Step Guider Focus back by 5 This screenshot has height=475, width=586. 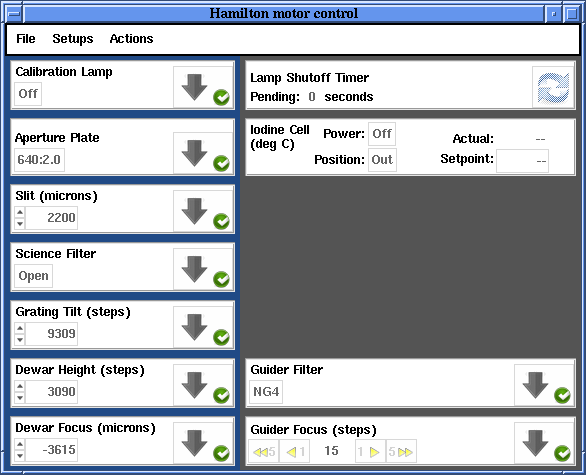click(263, 451)
